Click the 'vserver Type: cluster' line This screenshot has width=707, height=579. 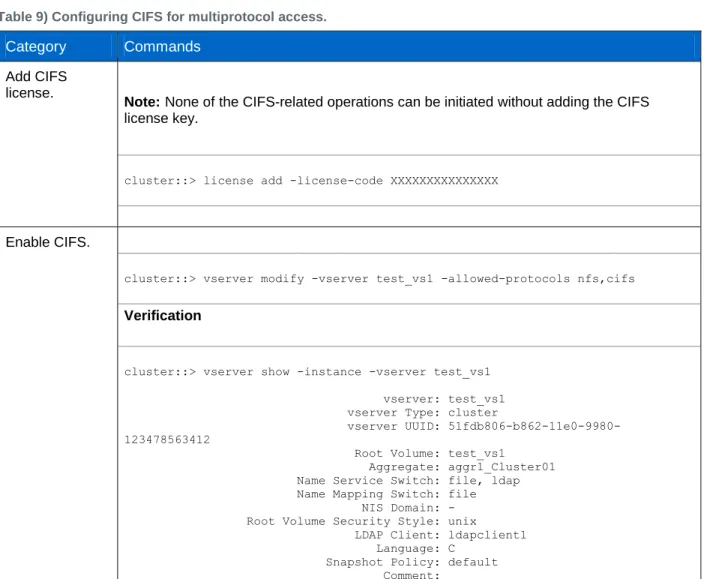422,413
